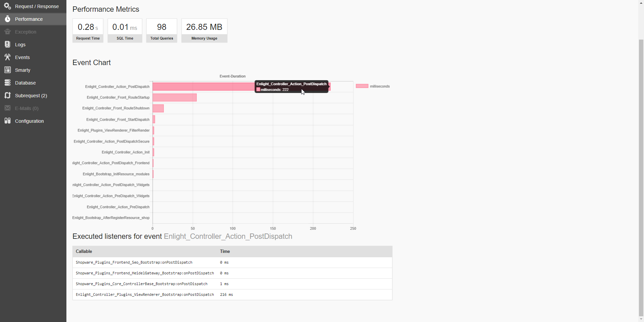Click the Events antenna icon
This screenshot has height=322, width=644.
(7, 57)
